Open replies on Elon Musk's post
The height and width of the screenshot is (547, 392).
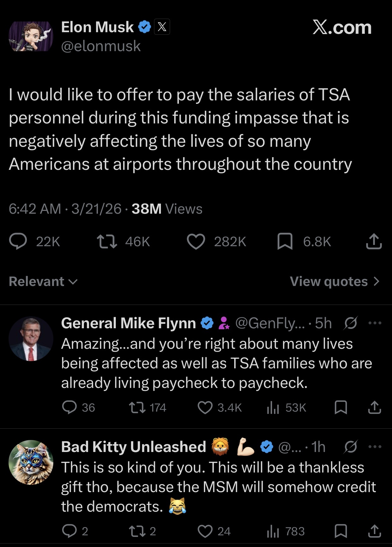(18, 242)
